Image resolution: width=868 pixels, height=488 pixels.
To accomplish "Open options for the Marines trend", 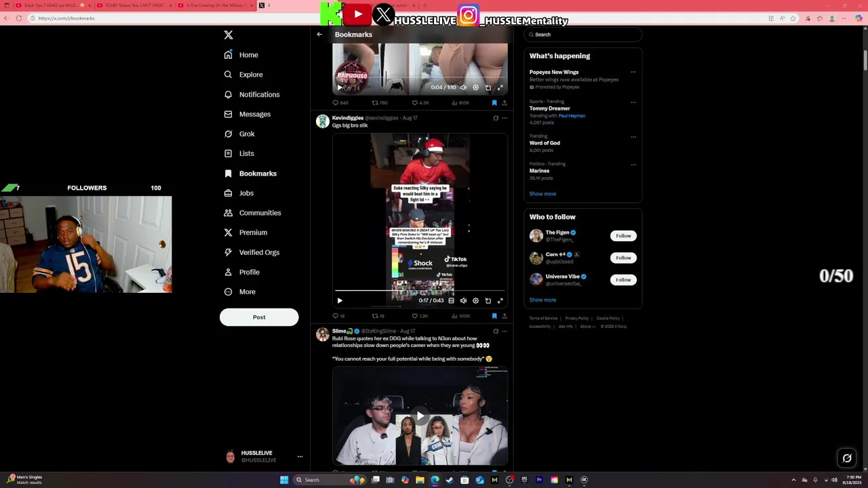I will point(633,165).
